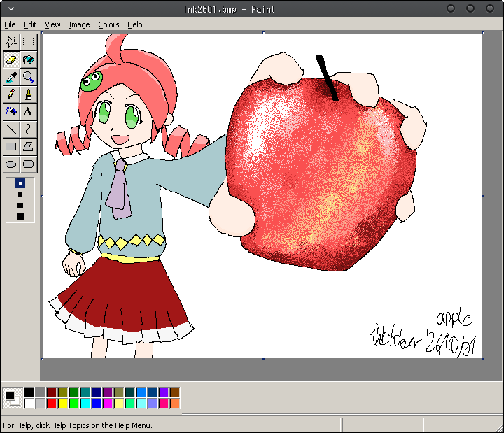Screen dimensions: 504x433
Task: Pick the cyan color swatch
Action: point(85,403)
